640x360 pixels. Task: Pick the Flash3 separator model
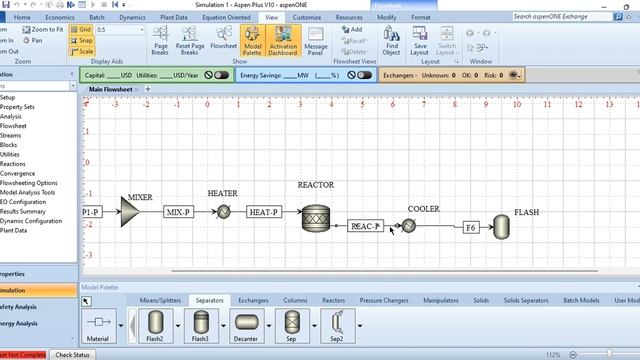click(x=200, y=325)
